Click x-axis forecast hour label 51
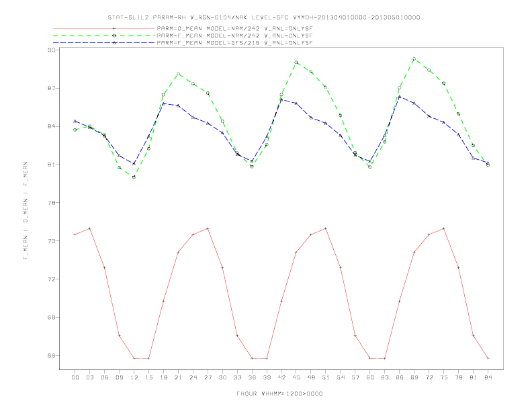 point(326,377)
